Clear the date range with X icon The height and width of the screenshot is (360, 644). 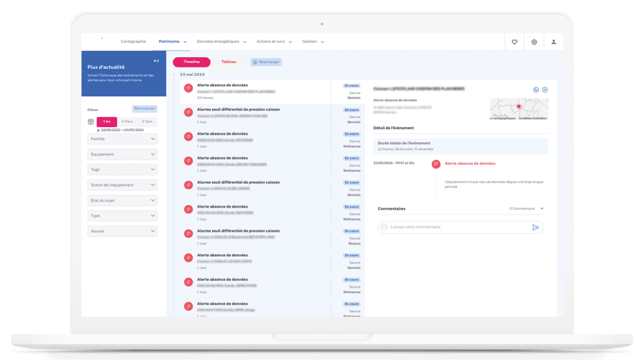pyautogui.click(x=97, y=130)
